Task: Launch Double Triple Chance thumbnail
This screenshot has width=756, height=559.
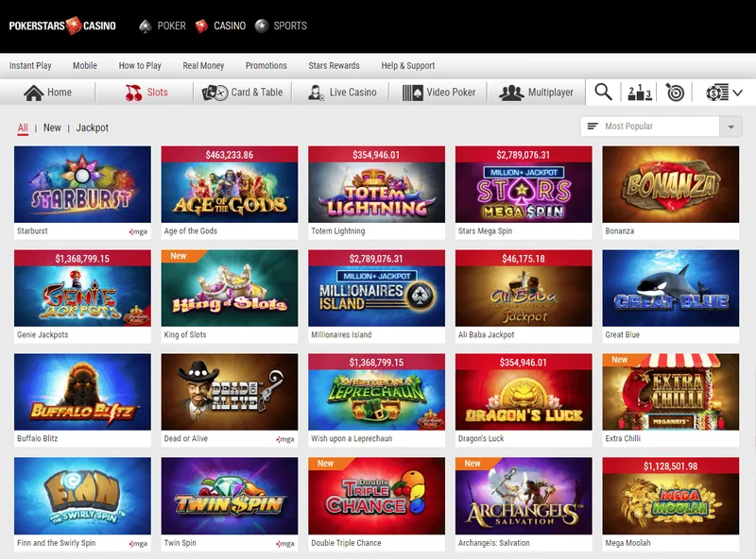Action: (x=376, y=496)
